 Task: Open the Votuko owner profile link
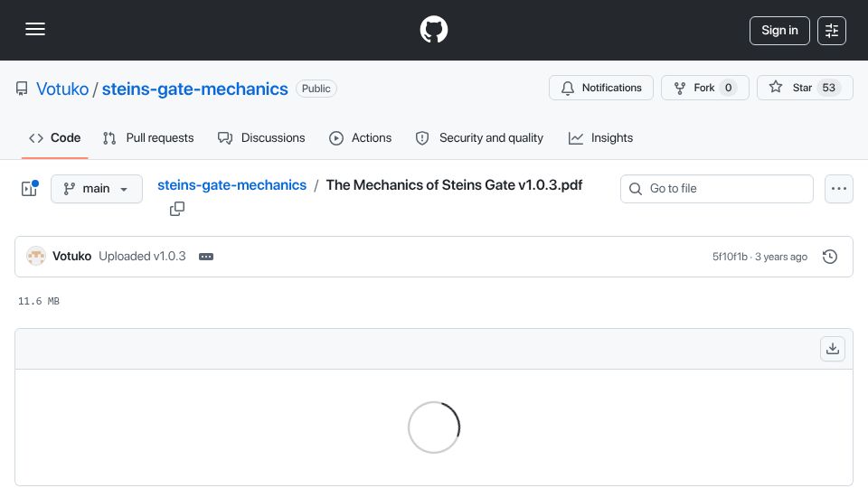[62, 89]
